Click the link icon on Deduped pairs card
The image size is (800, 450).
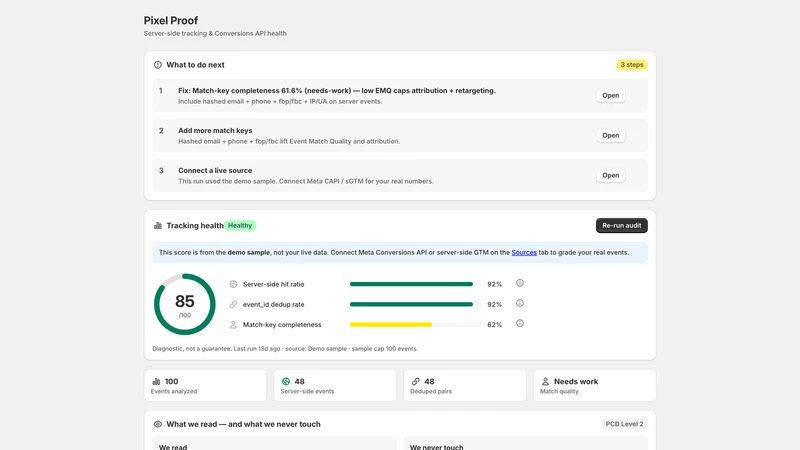pos(416,381)
